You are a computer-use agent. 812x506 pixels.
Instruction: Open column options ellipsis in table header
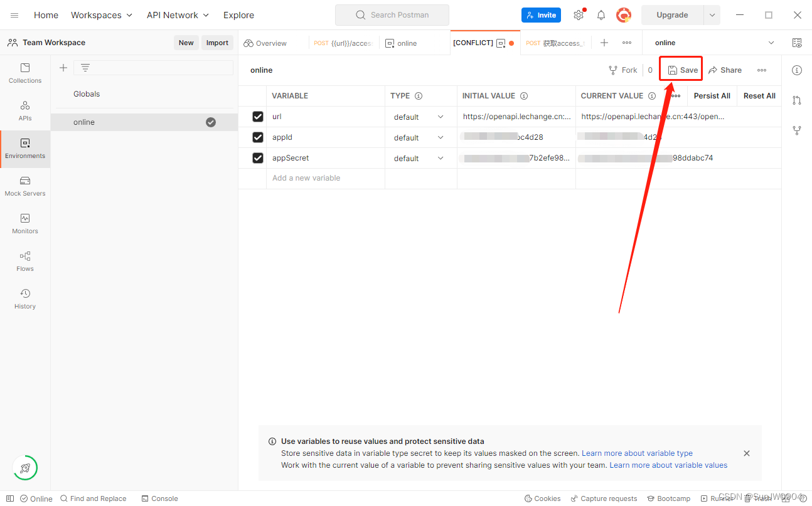point(676,96)
